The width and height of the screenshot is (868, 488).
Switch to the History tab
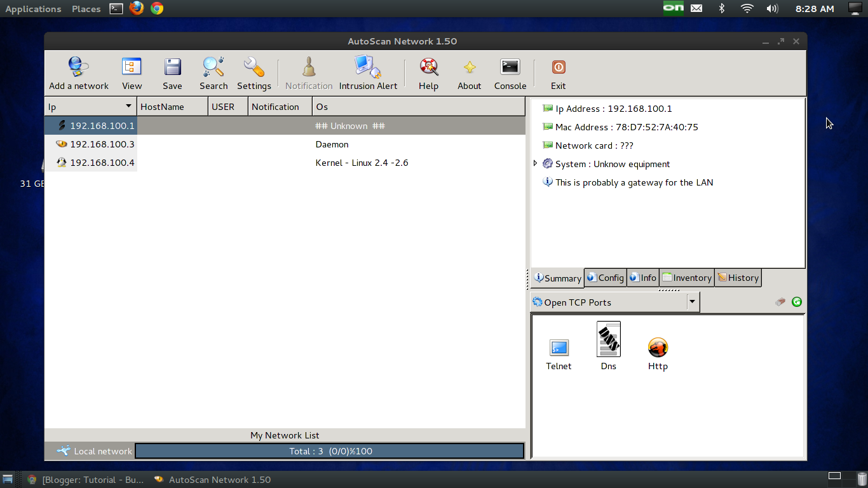point(738,278)
